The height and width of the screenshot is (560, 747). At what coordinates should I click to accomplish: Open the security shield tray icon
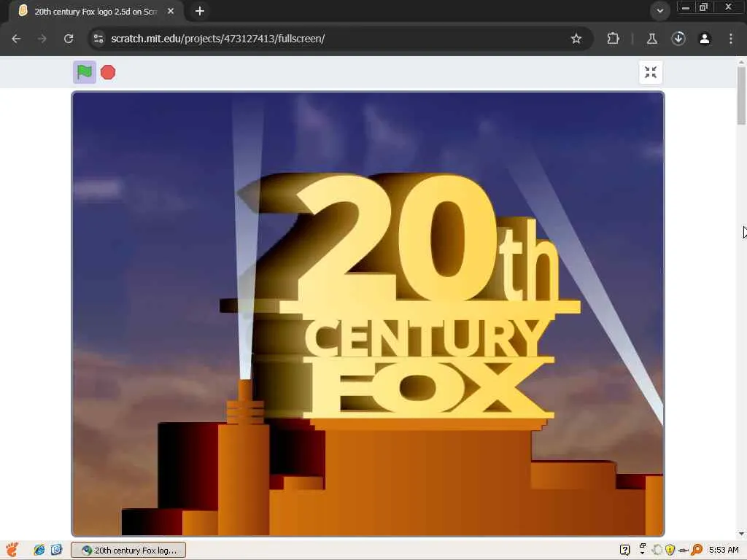pos(670,550)
